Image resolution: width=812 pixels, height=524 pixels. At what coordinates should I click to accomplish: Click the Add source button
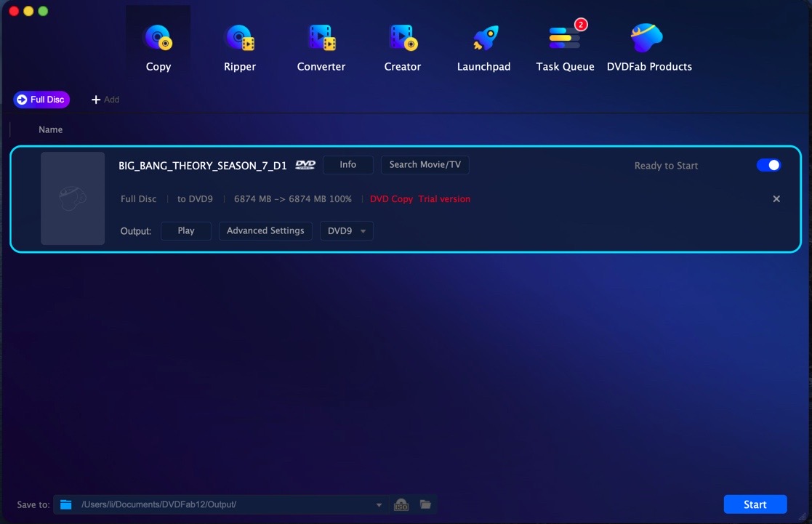tap(105, 100)
